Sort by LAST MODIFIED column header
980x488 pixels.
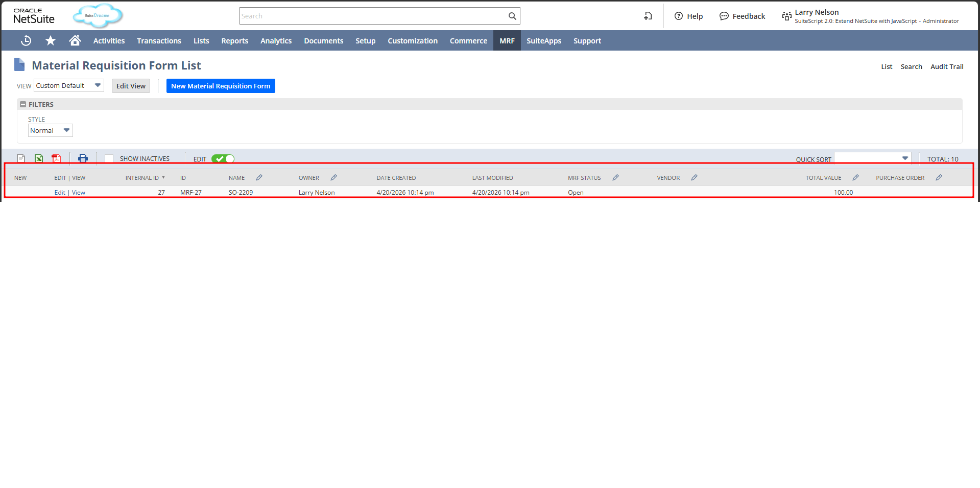point(492,178)
